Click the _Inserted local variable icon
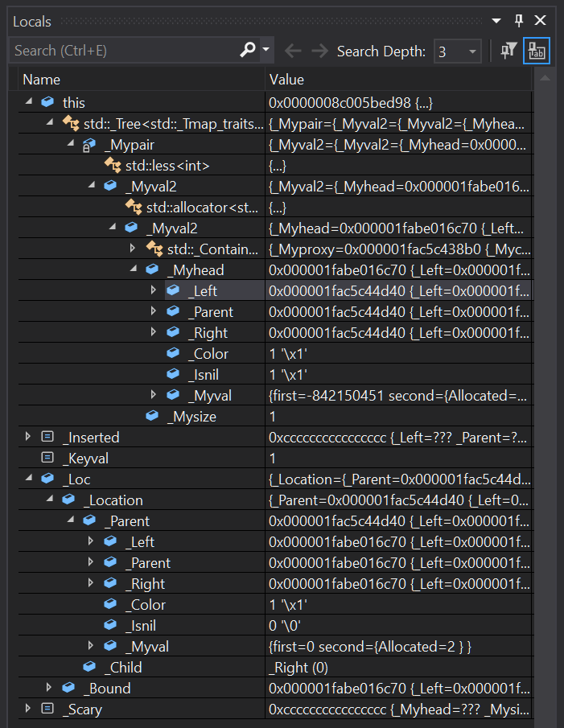 point(47,437)
